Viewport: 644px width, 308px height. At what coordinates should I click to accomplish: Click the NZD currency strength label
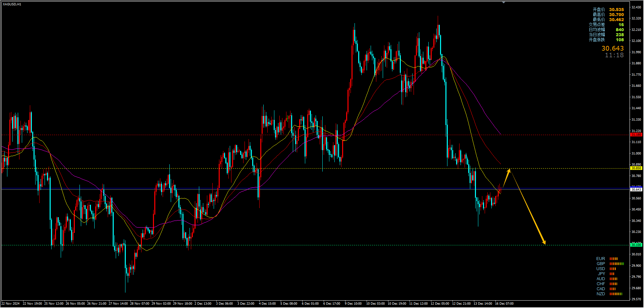601,294
